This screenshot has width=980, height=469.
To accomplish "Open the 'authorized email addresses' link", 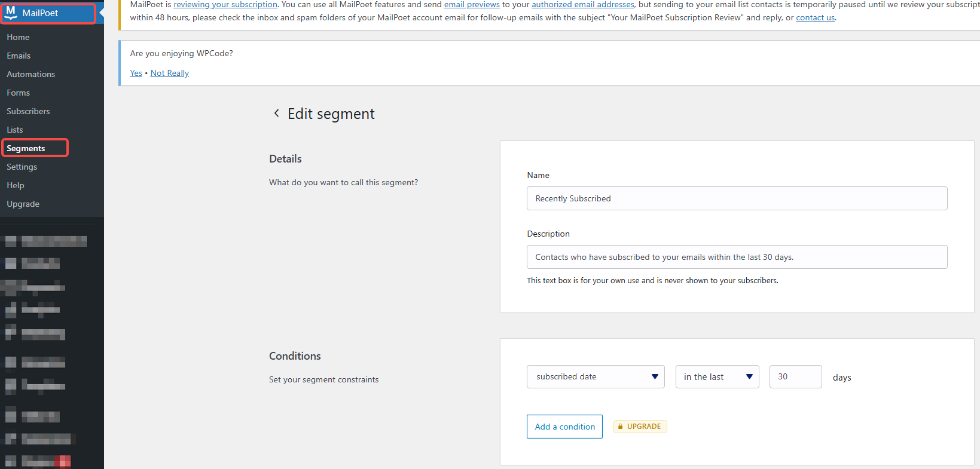I will (583, 4).
